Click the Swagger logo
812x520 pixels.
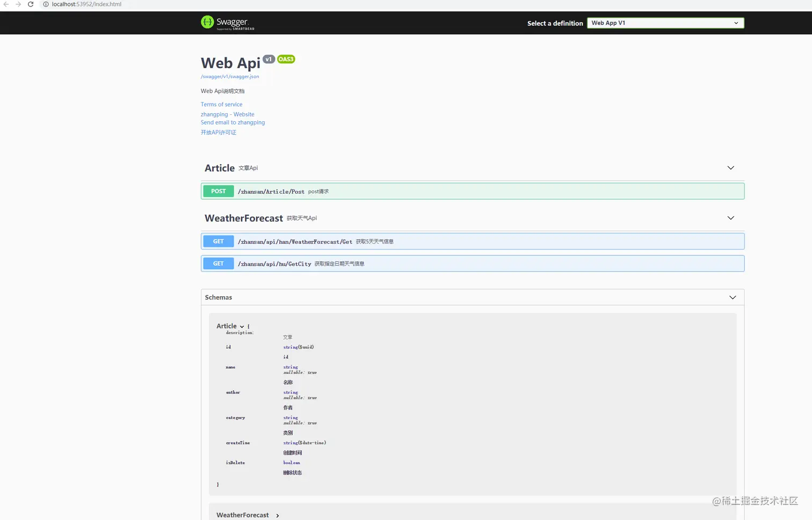[x=228, y=23]
